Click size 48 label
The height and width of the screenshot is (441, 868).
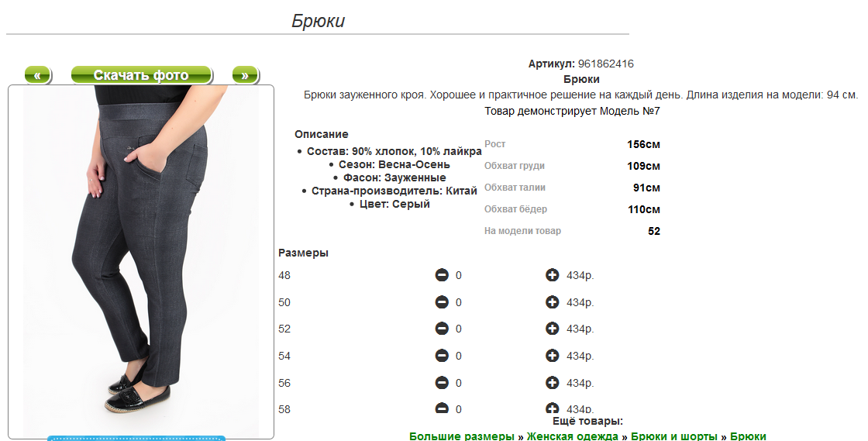284,276
